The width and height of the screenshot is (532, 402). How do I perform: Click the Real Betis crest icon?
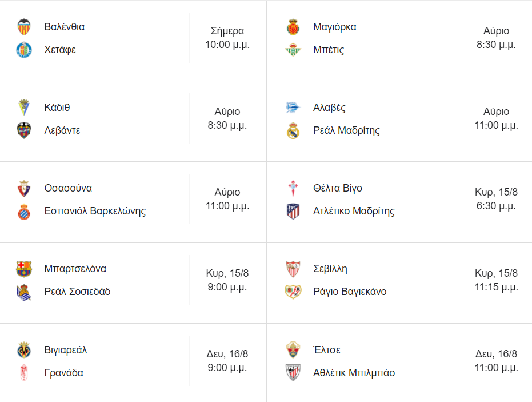pyautogui.click(x=293, y=50)
